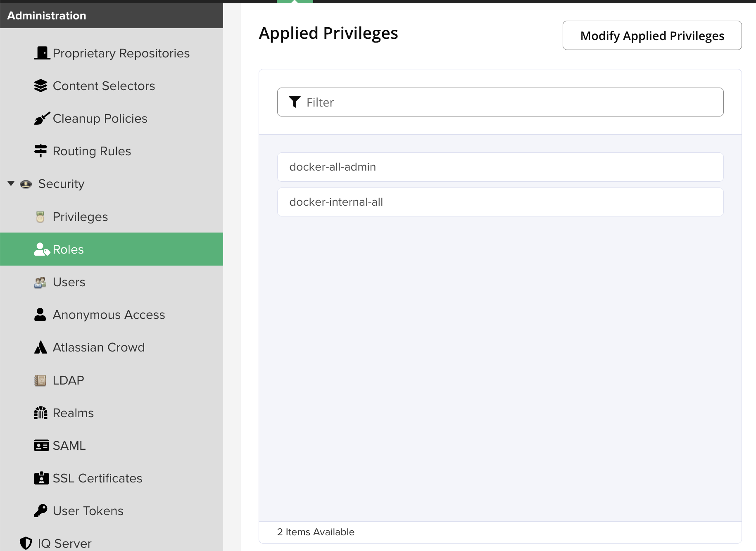
Task: Open the Realms page
Action: click(x=73, y=413)
